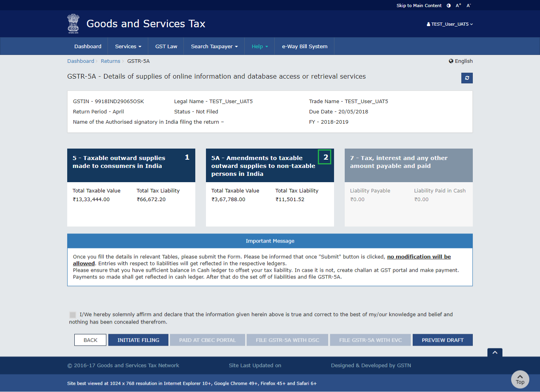Image resolution: width=540 pixels, height=392 pixels.
Task: Click the INITIATE FILING button
Action: (138, 340)
